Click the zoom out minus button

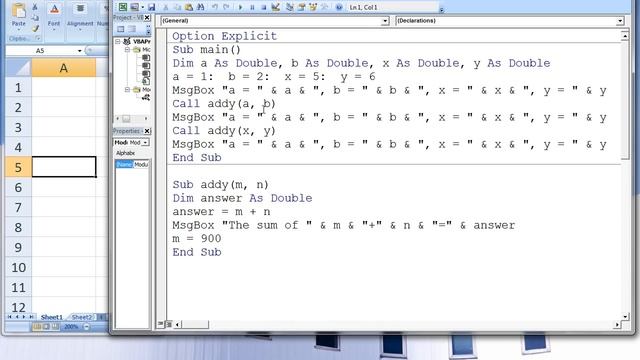point(87,327)
